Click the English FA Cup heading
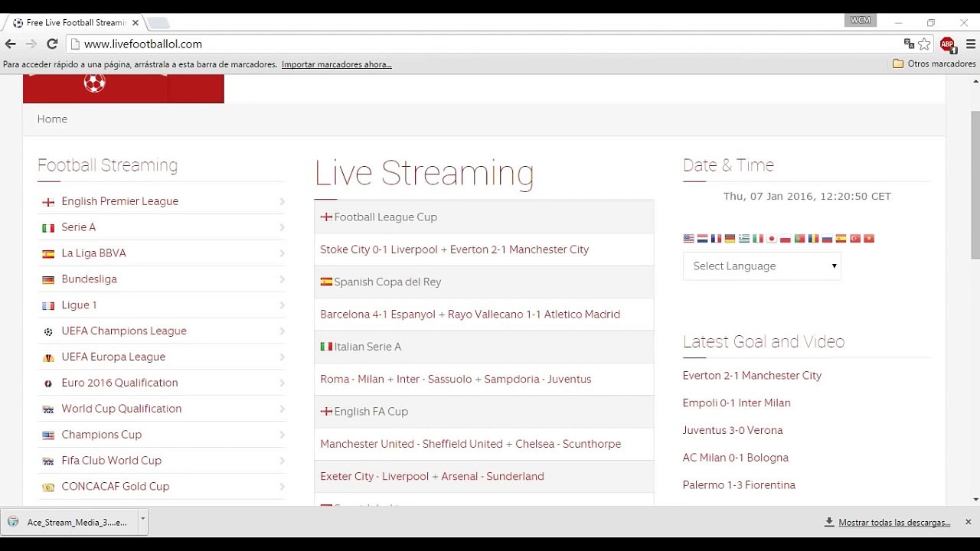The image size is (980, 551). tap(371, 412)
